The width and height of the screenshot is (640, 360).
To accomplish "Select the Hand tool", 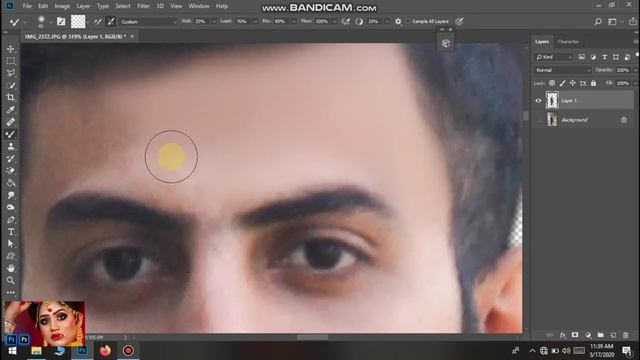I will (x=11, y=268).
